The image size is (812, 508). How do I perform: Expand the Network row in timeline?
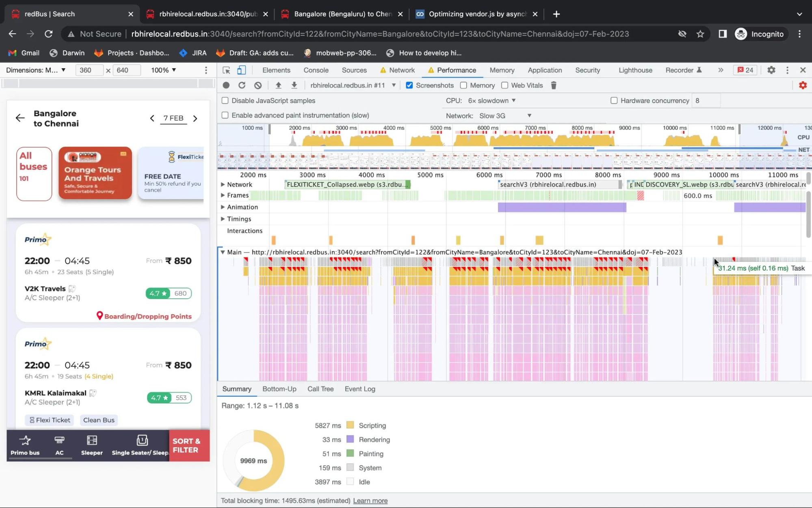223,184
